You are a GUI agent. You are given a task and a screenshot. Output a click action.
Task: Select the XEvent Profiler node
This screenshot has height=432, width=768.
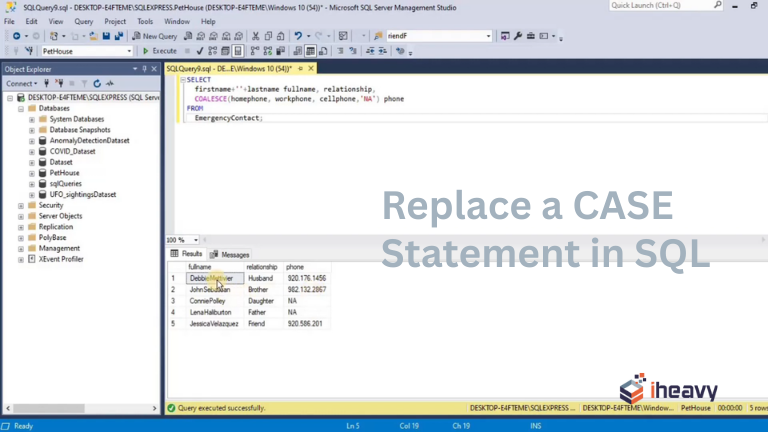[61, 259]
